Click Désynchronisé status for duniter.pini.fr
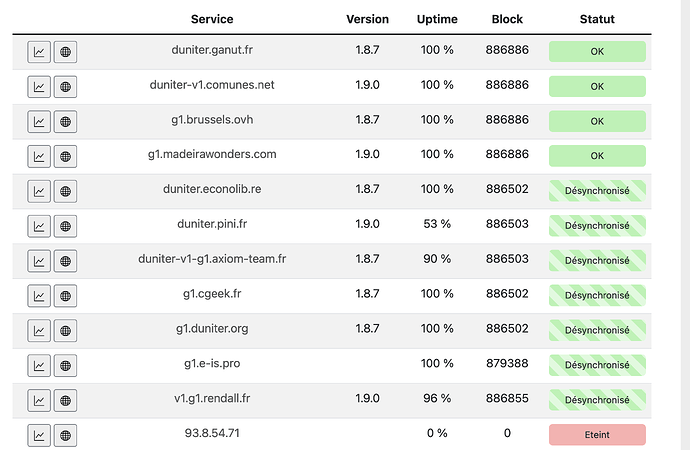690x450 pixels. click(x=597, y=225)
